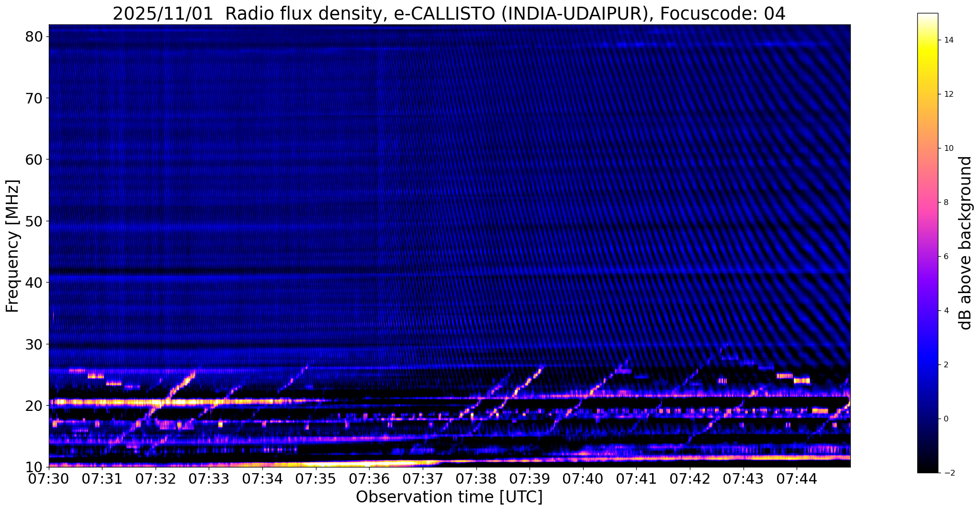This screenshot has height=511, width=980.
Task: Select the "Observation time [UTC]" x-axis label
Action: [x=449, y=497]
